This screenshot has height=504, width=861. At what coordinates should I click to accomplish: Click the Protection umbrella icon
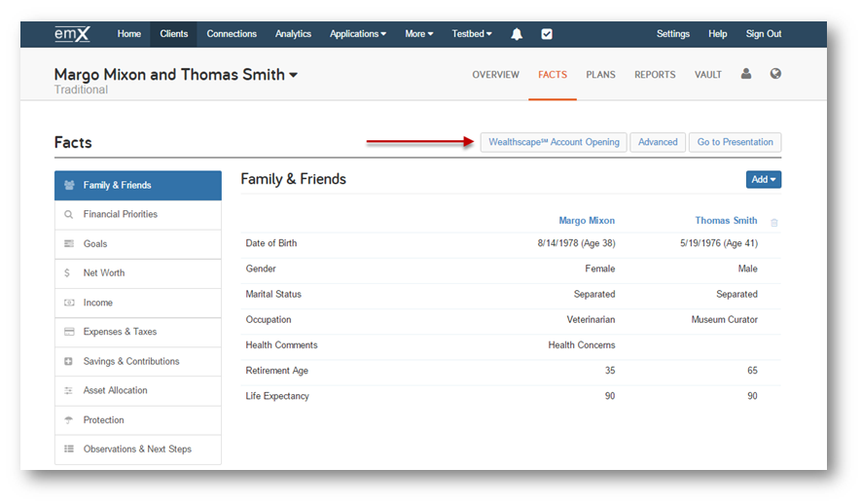pyautogui.click(x=69, y=420)
